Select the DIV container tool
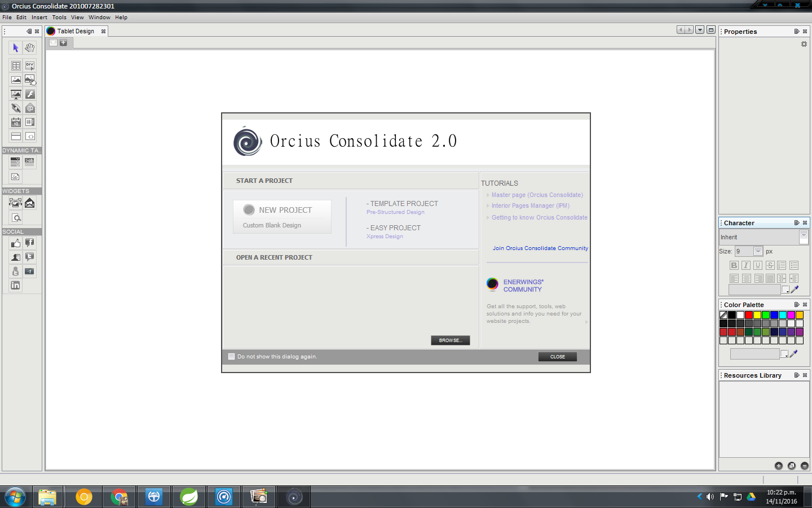This screenshot has height=508, width=812. [30, 66]
